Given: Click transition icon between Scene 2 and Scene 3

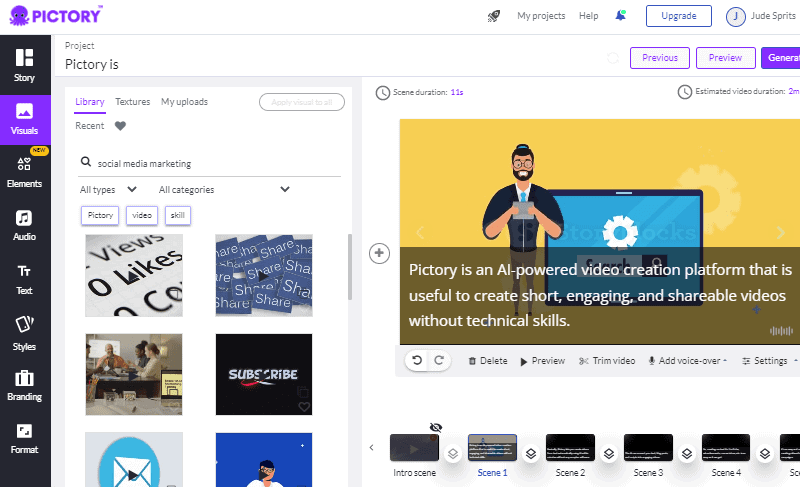Looking at the screenshot, I should 609,453.
